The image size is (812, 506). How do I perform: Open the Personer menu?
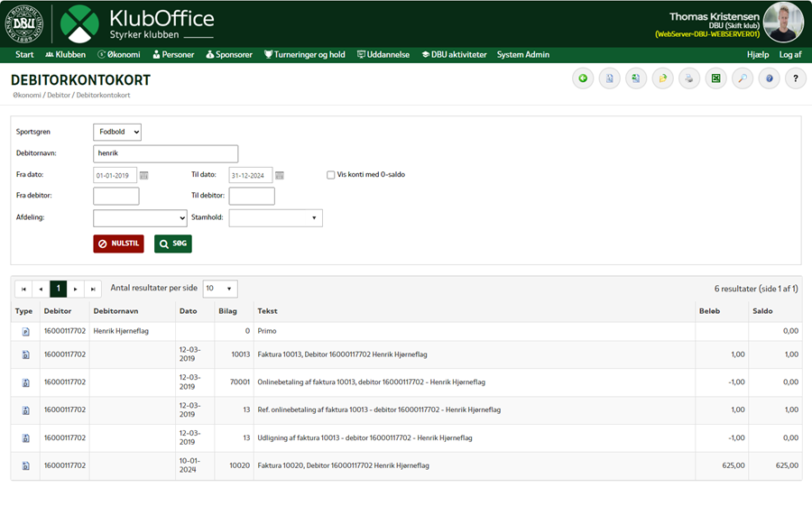pos(173,55)
